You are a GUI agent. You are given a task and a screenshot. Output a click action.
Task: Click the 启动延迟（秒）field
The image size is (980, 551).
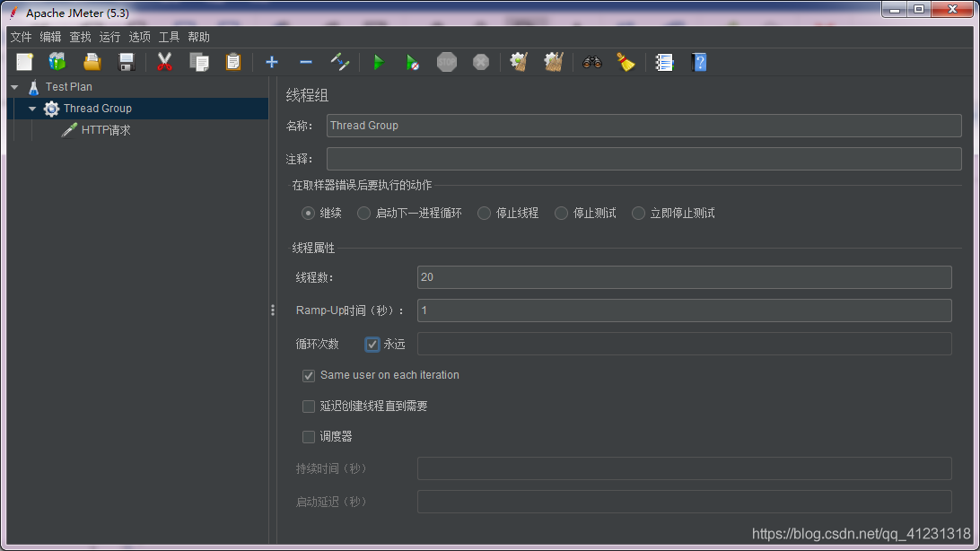click(685, 502)
